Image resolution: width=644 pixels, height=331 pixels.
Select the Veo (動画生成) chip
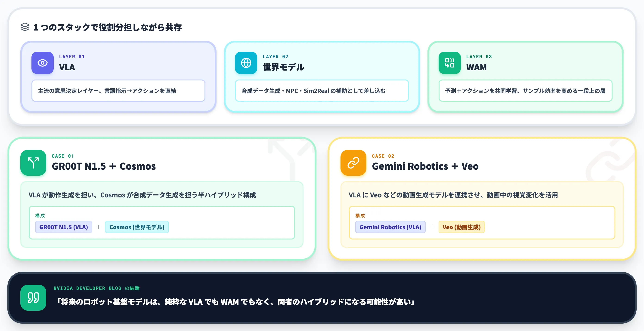click(x=461, y=227)
